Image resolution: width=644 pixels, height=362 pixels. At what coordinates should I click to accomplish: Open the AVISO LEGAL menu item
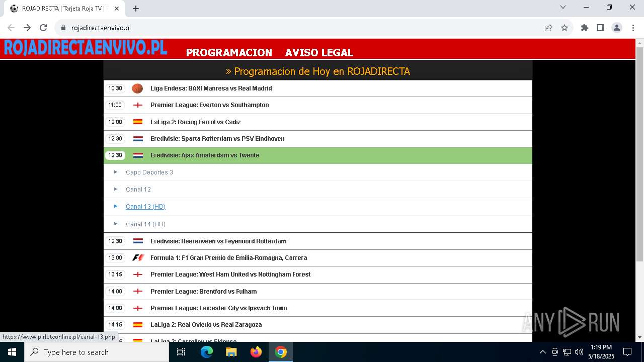point(319,52)
